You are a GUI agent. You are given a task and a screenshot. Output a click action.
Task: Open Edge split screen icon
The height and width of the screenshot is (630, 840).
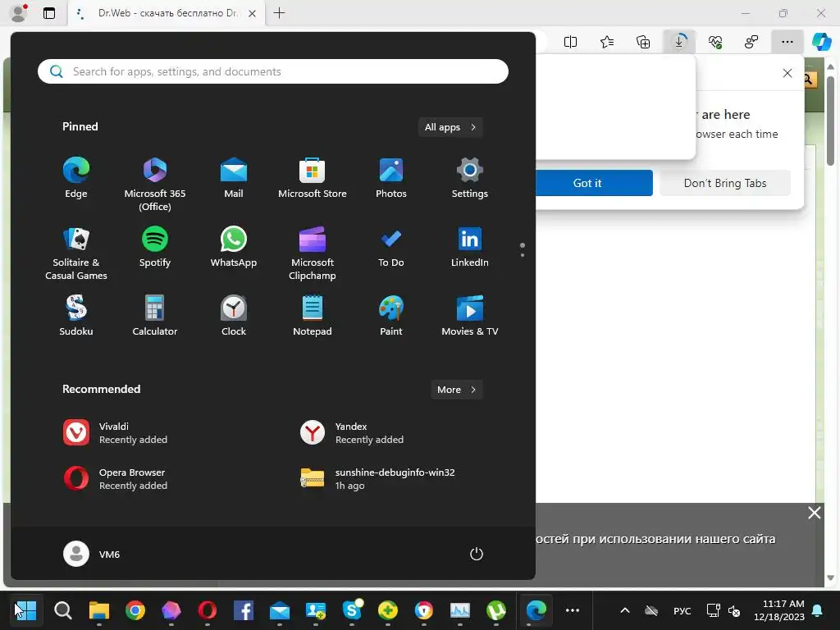(571, 42)
